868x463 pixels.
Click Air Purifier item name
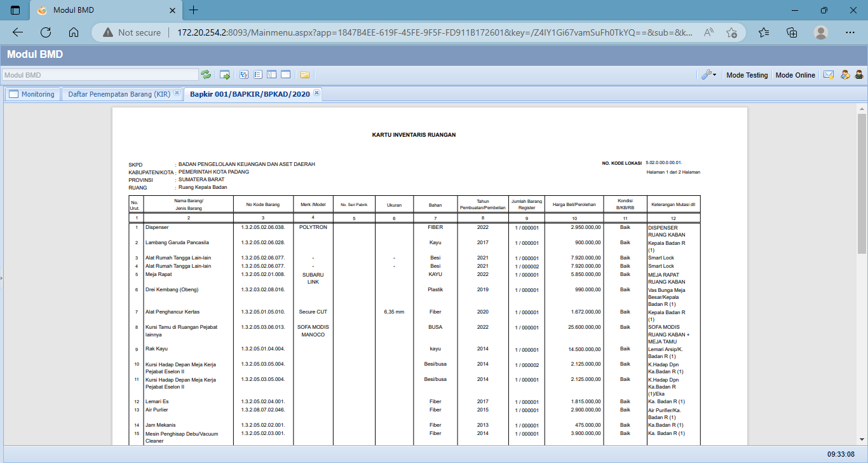(x=158, y=410)
